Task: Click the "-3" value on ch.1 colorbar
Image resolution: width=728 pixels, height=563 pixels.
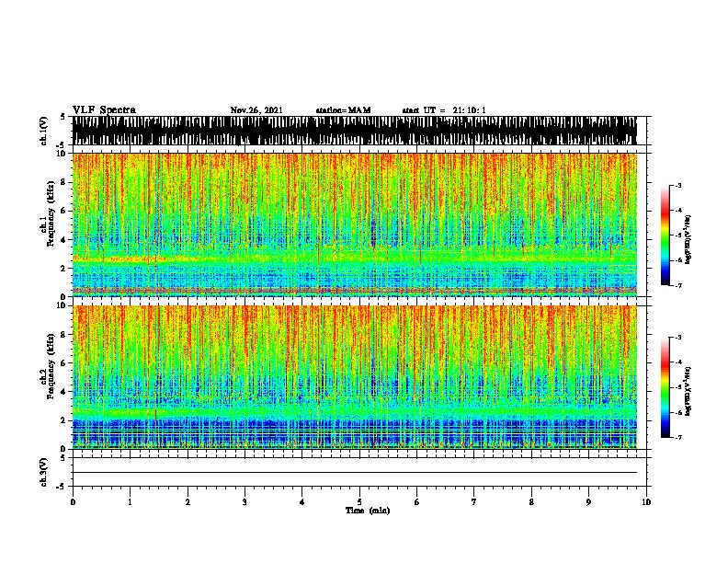Action: coord(678,185)
